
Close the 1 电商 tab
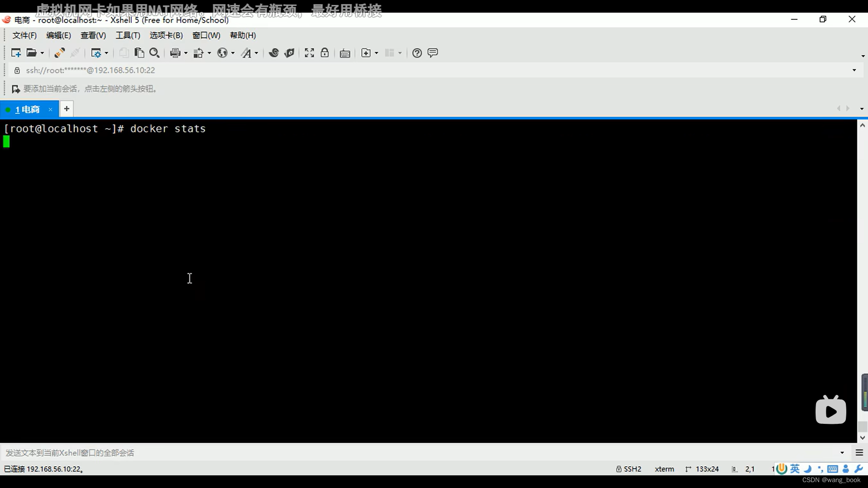click(x=51, y=109)
